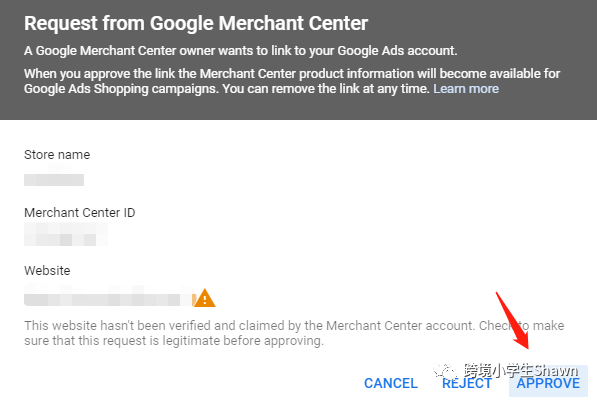597x397 pixels.
Task: Click the Website field label
Action: coord(47,271)
